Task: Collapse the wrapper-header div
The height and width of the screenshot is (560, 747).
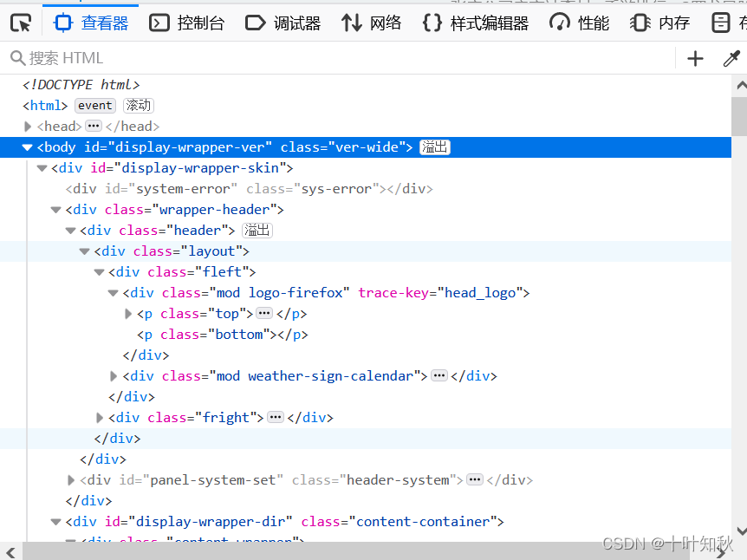Action: pos(56,210)
